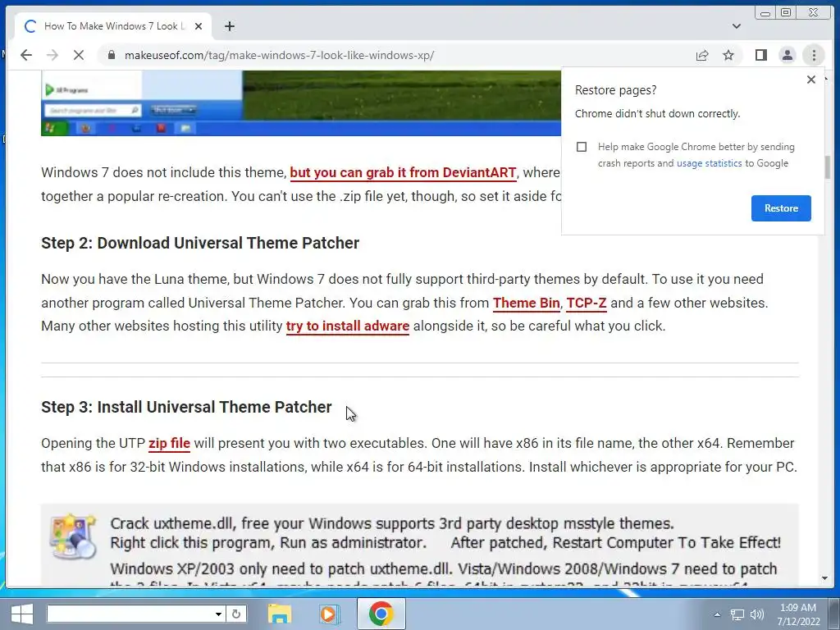Click the blue Restore button
The height and width of the screenshot is (630, 840).
pyautogui.click(x=781, y=208)
